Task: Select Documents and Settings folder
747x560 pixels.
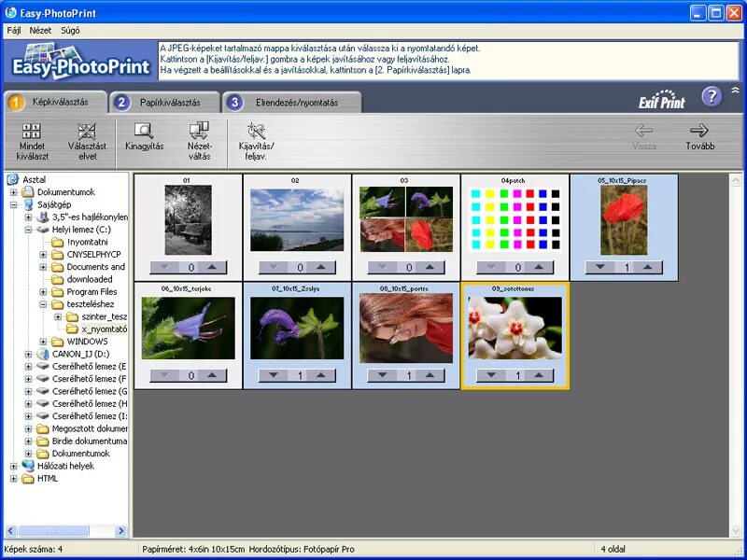Action: pyautogui.click(x=96, y=267)
